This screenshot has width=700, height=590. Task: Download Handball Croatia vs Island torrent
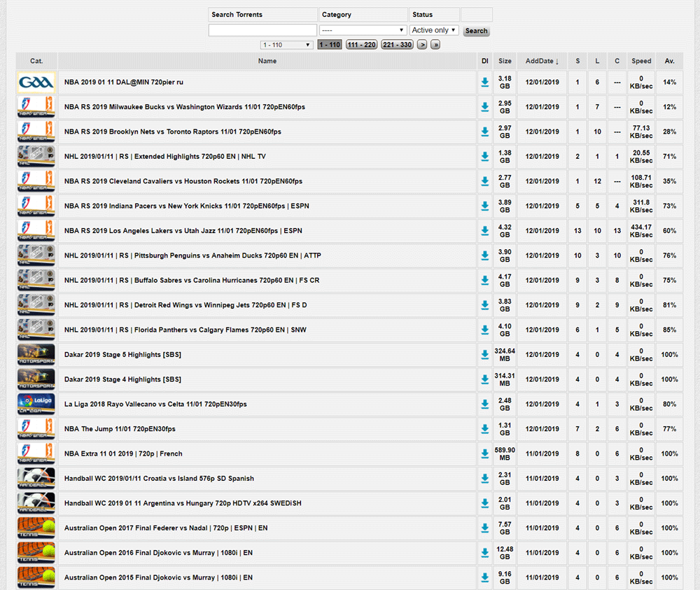click(484, 479)
